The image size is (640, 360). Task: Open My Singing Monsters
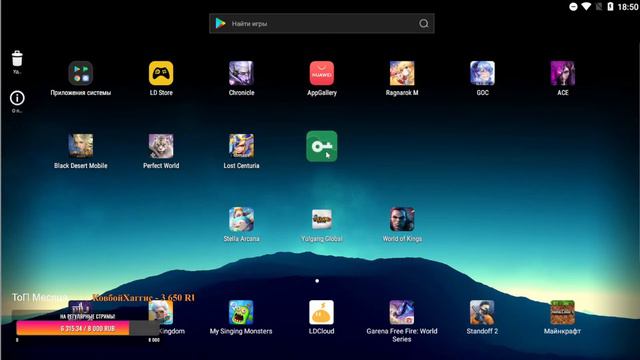pyautogui.click(x=241, y=312)
